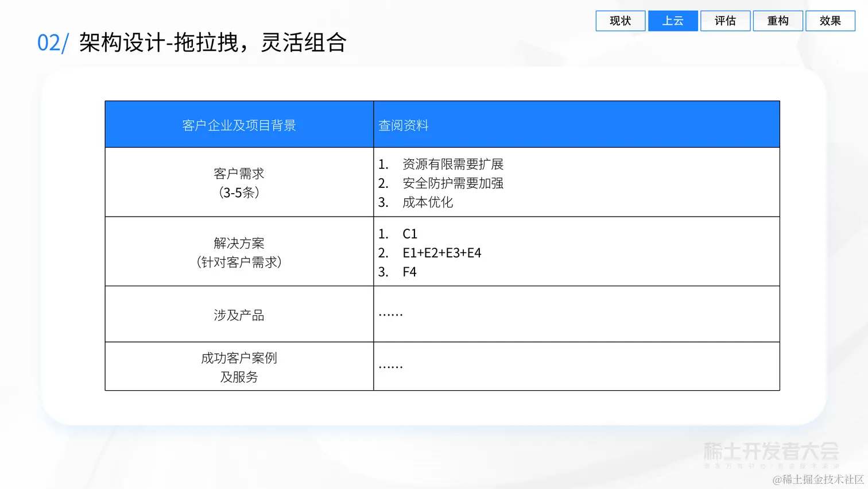This screenshot has width=868, height=489.
Task: Select the highlighted 上云 tab
Action: 673,21
